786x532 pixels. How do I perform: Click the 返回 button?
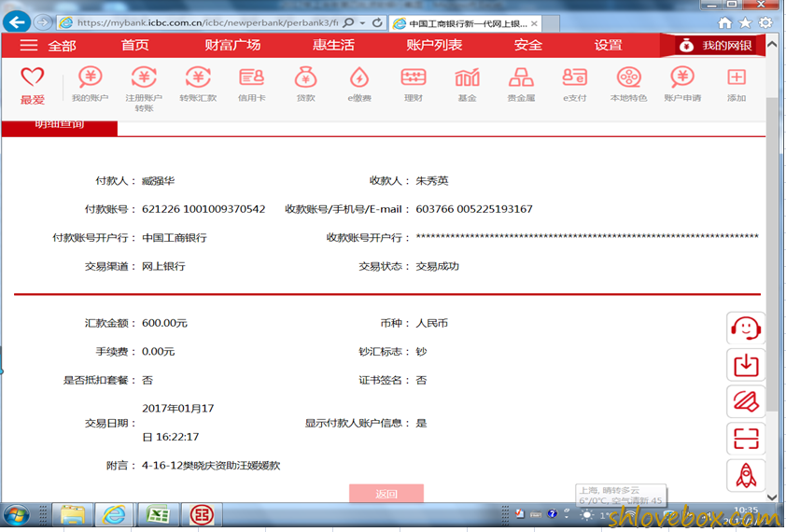(386, 494)
